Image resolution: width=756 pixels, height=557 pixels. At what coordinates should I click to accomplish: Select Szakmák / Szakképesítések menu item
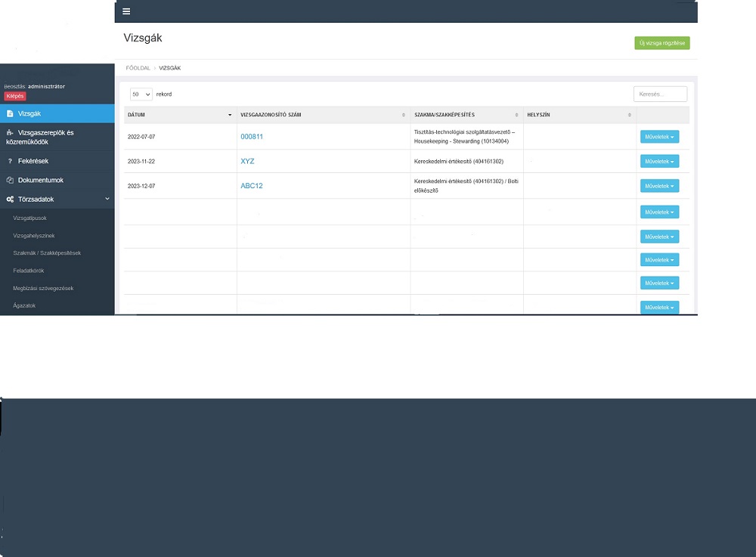(47, 253)
